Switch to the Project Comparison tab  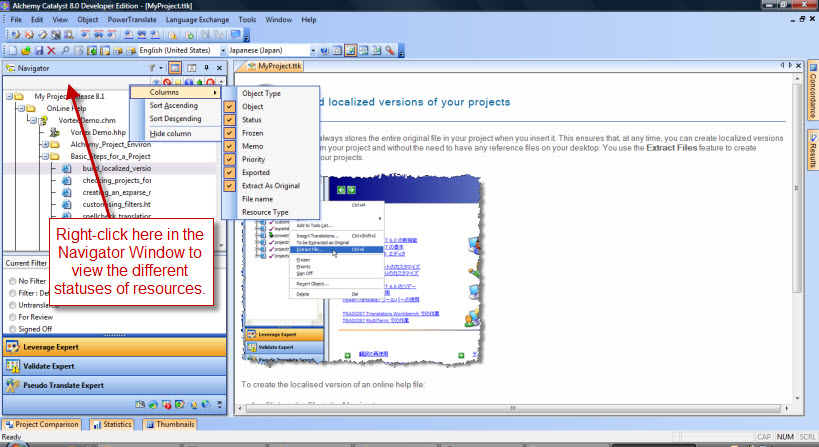pyautogui.click(x=42, y=425)
